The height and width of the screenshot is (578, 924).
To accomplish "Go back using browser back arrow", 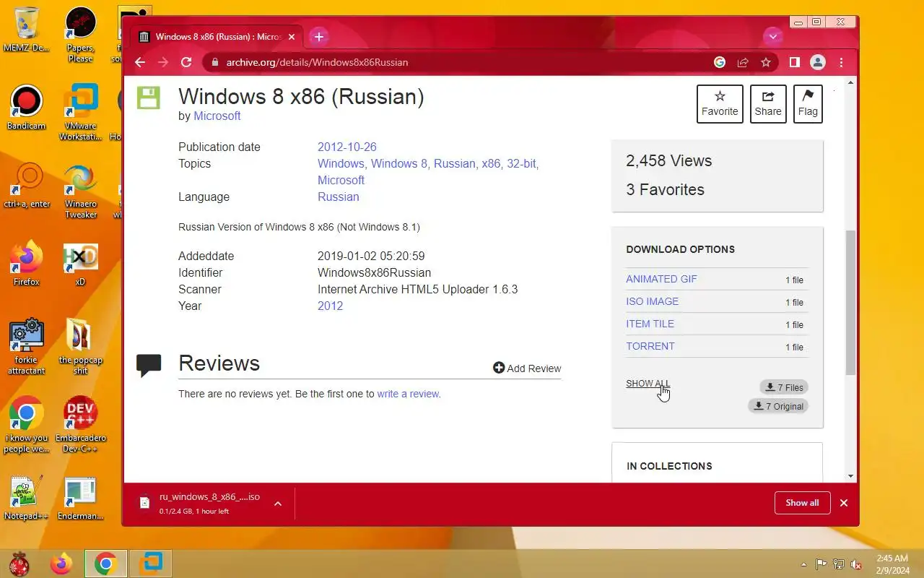I will pyautogui.click(x=140, y=62).
